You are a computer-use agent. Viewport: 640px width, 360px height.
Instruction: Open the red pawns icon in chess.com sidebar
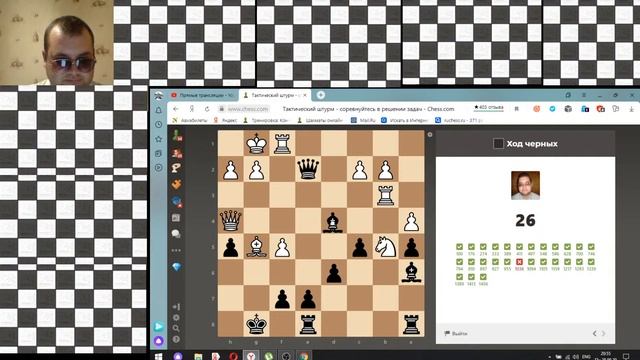[x=177, y=153]
